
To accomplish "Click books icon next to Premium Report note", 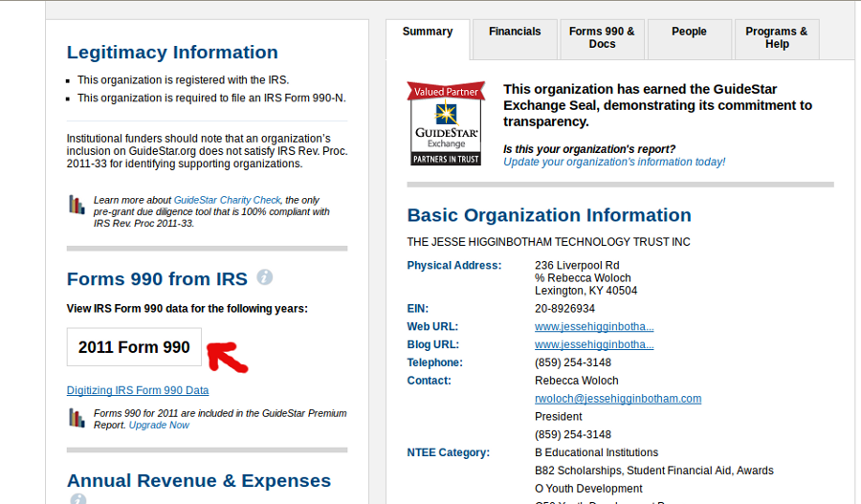I will click(x=77, y=418).
